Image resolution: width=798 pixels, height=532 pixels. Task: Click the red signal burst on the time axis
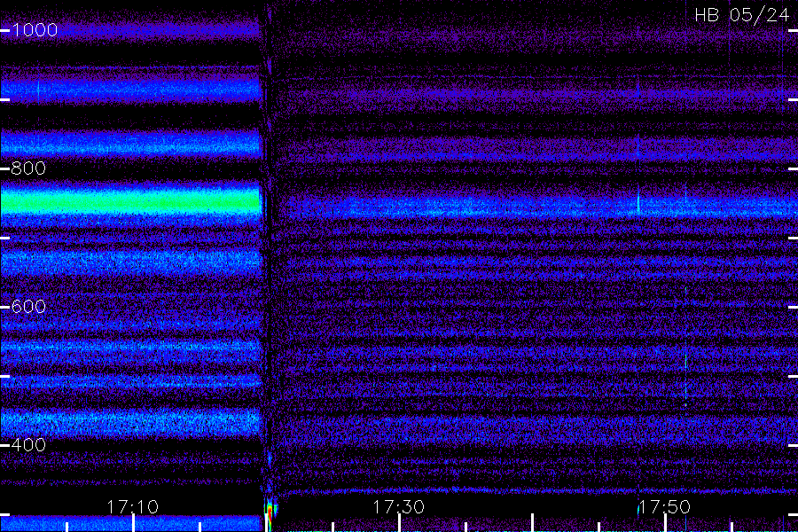pos(270,515)
